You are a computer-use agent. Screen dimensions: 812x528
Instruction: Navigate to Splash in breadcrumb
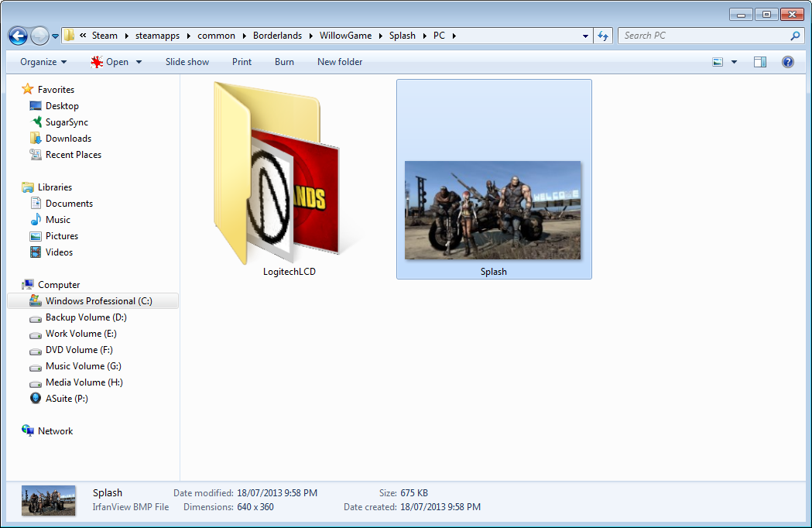click(x=403, y=36)
